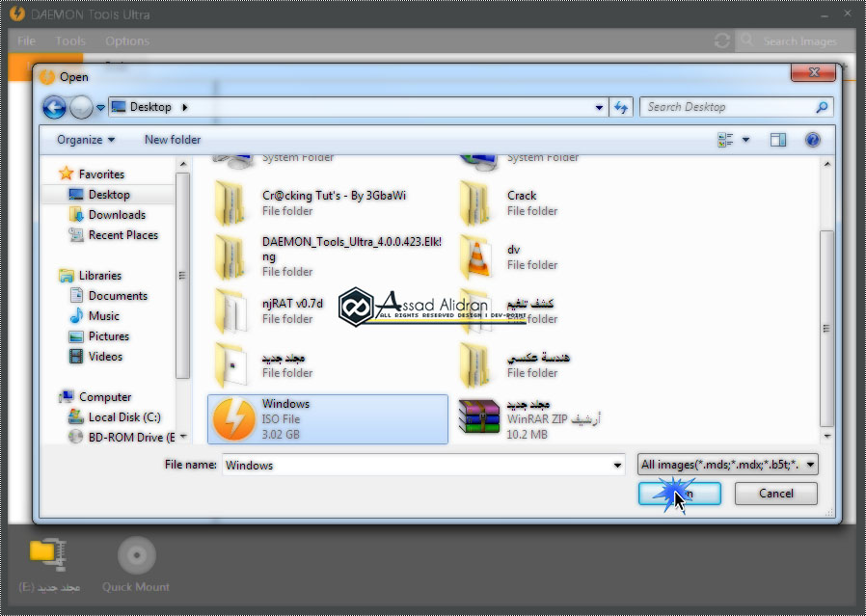Click the New folder button

point(173,140)
